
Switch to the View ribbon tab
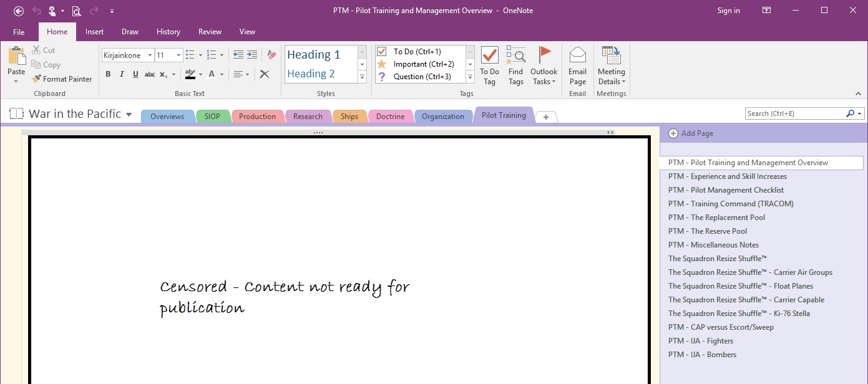click(248, 32)
